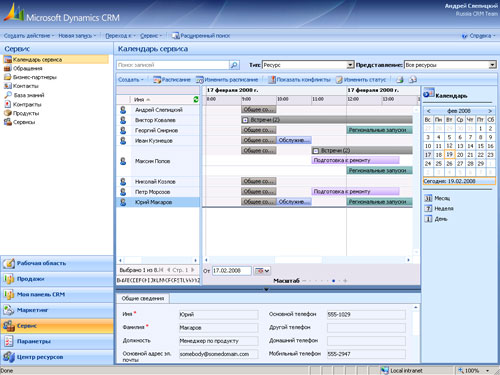Image resolution: width=500 pixels, height=375 pixels.
Task: Go to next month in mini calendar
Action: click(x=490, y=111)
